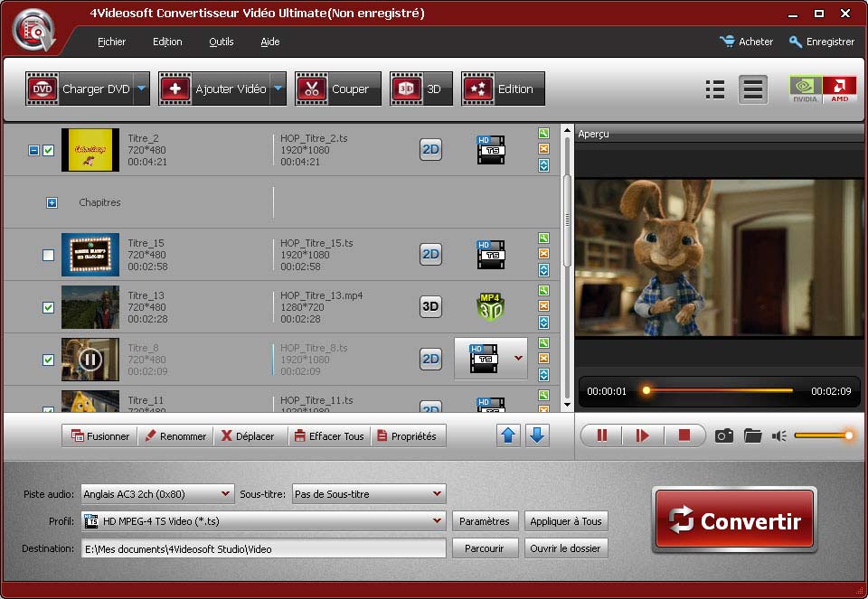Click HD TS format icon for Titre_15
The image size is (868, 599).
pyautogui.click(x=490, y=255)
